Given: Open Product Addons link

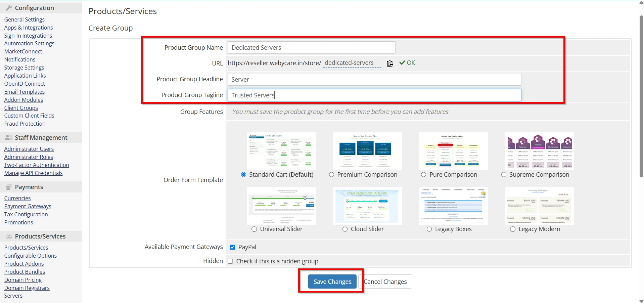Looking at the screenshot, I should pyautogui.click(x=24, y=264).
